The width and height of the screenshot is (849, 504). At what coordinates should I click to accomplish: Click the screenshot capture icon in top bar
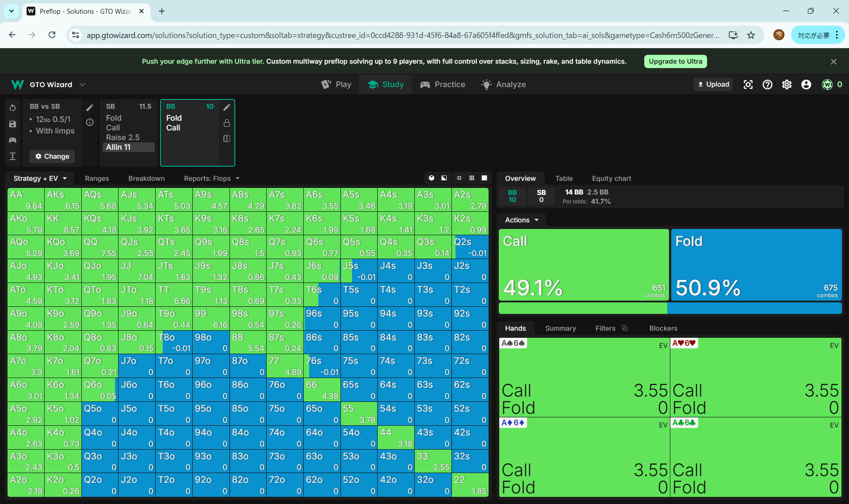point(748,84)
